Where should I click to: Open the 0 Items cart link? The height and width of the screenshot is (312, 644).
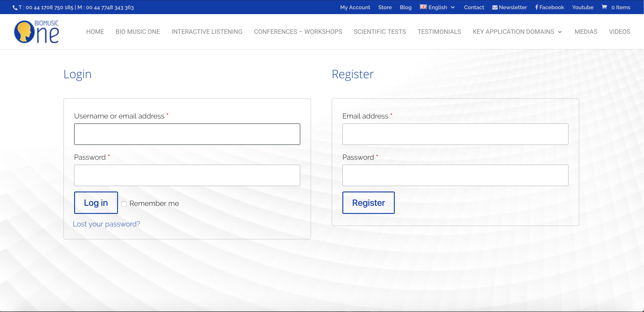(620, 7)
